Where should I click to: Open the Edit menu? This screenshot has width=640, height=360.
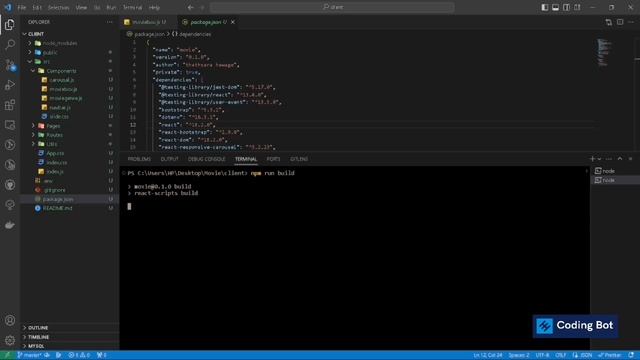[x=37, y=7]
